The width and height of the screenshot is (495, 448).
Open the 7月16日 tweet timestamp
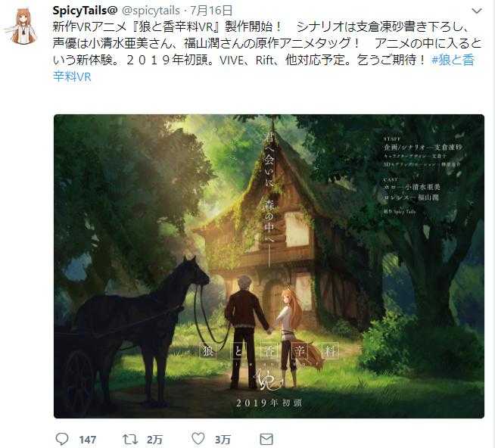click(x=211, y=11)
